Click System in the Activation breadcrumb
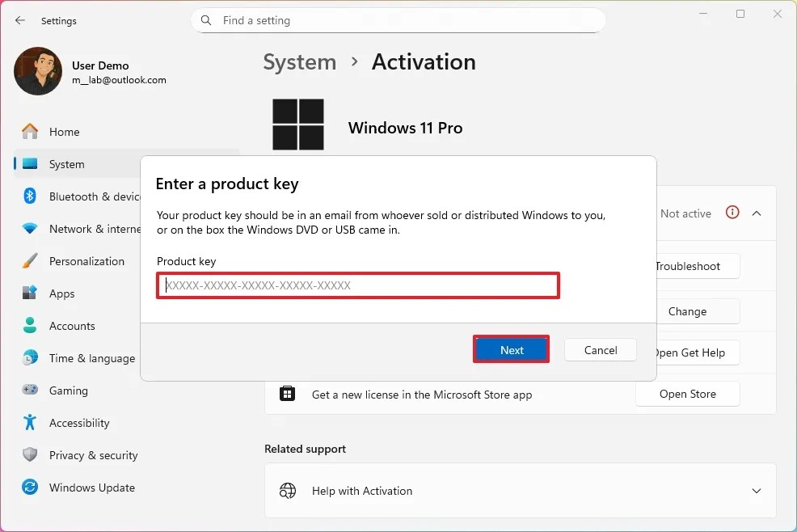797x532 pixels. click(299, 61)
